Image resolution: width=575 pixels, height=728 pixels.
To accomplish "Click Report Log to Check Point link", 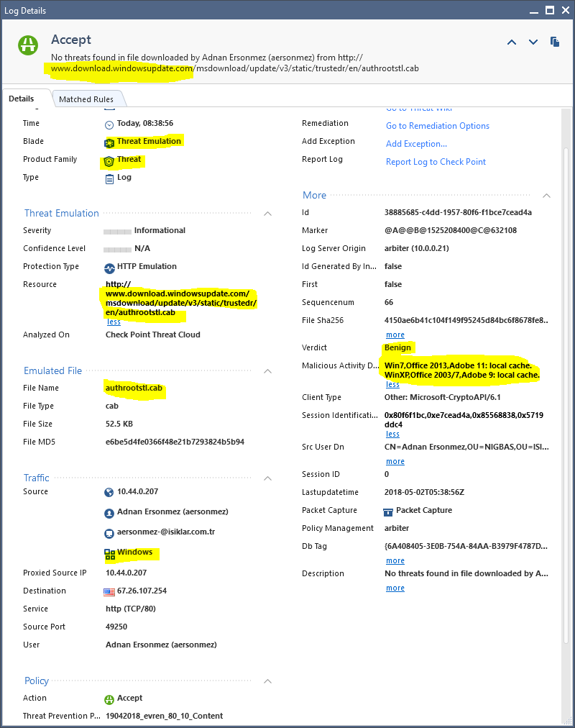I will 436,162.
